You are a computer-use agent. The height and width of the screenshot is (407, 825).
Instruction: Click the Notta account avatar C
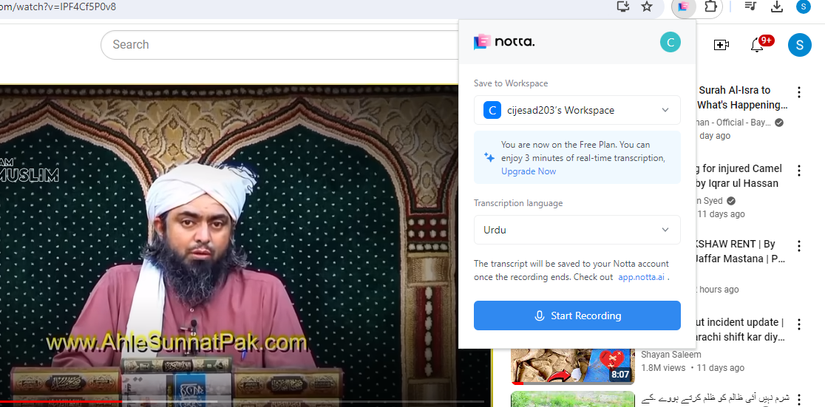tap(670, 42)
